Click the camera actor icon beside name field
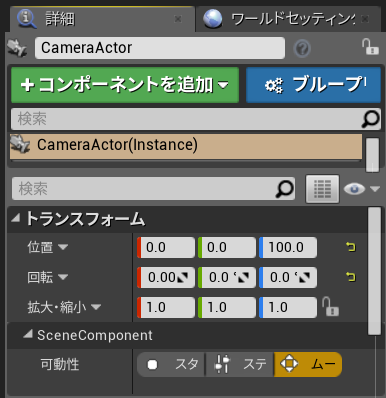The image size is (386, 398). click(x=17, y=48)
